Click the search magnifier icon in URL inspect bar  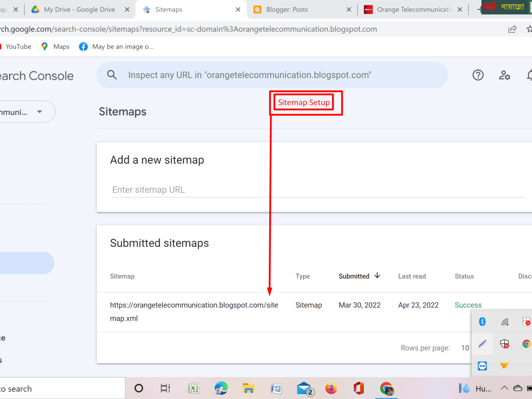112,75
